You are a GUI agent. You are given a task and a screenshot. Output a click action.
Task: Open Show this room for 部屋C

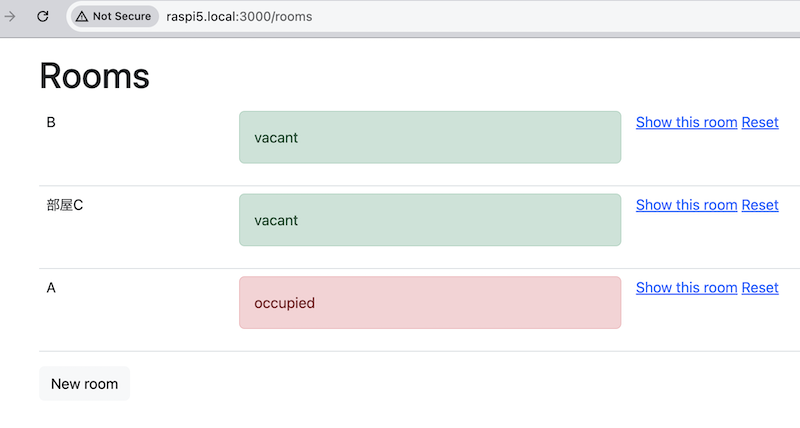[x=686, y=205]
